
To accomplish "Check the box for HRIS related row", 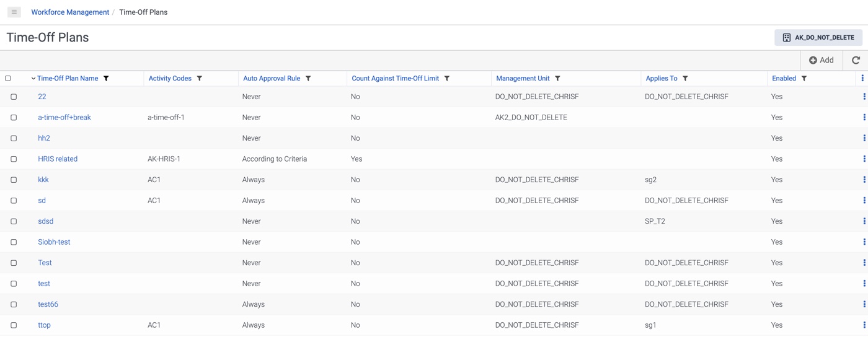I will (14, 159).
